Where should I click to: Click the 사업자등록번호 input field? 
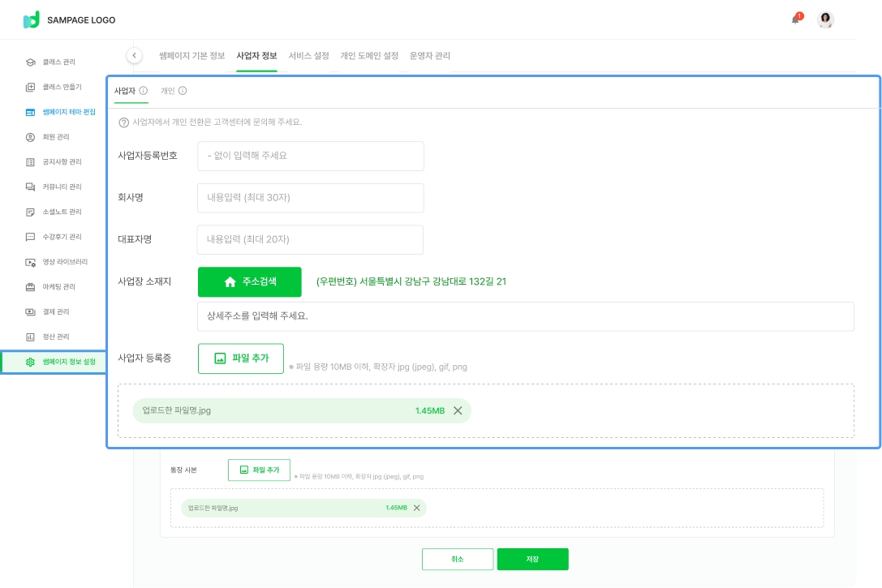coord(310,156)
